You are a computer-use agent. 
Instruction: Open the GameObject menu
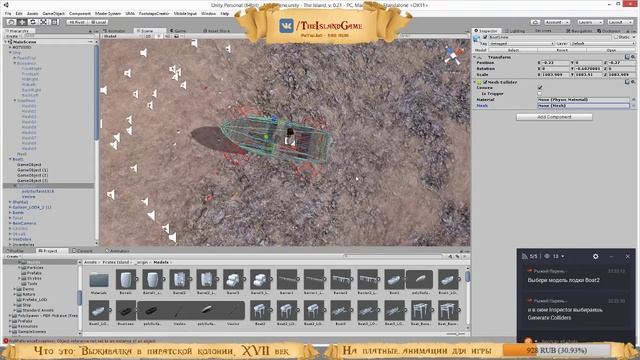click(x=53, y=13)
